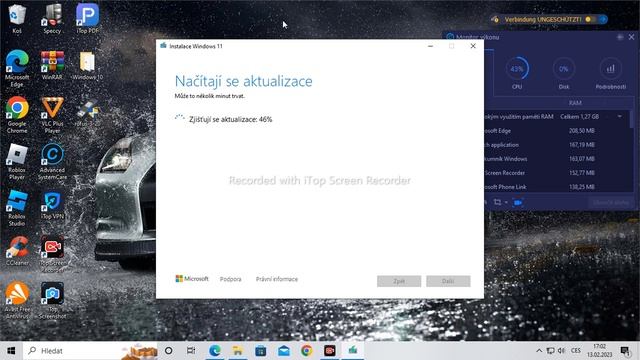640x360 pixels.
Task: Click the crop screenshot icon in Monitor výkonu
Action: click(497, 202)
